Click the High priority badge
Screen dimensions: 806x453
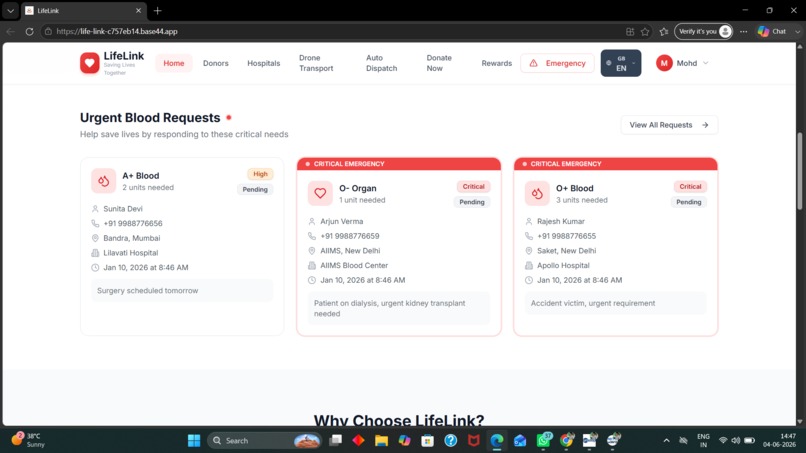pyautogui.click(x=260, y=174)
